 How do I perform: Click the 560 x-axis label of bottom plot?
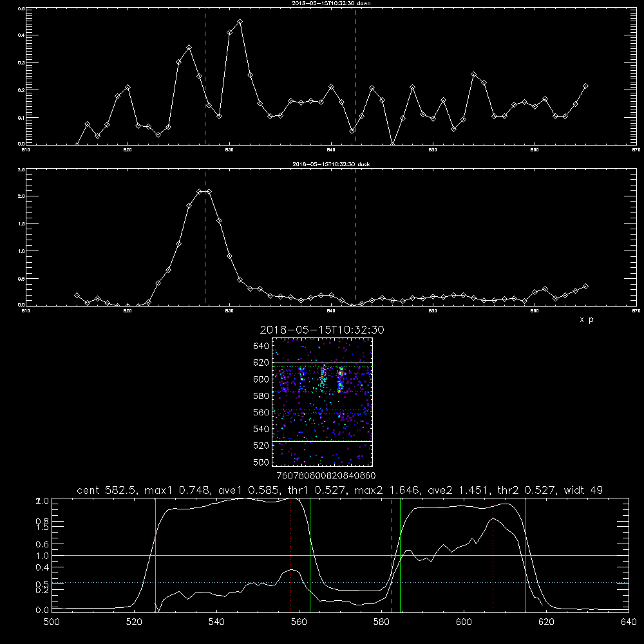(x=299, y=622)
